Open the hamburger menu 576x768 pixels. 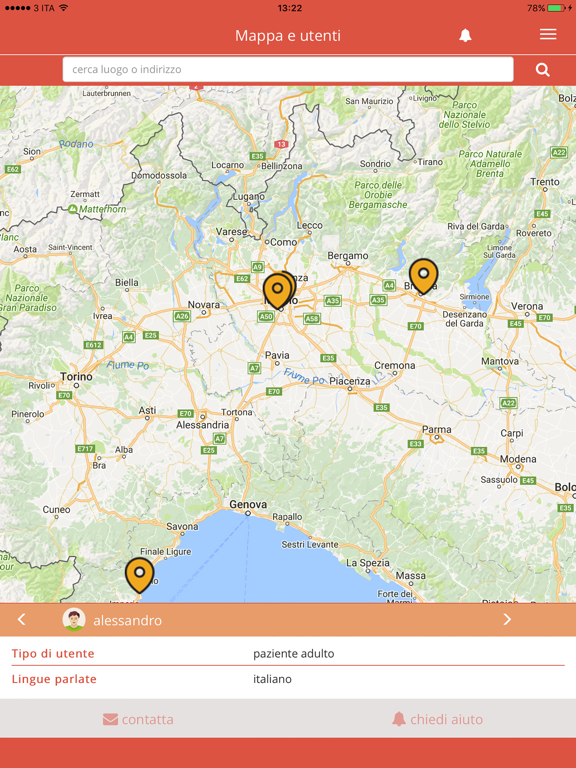(548, 34)
